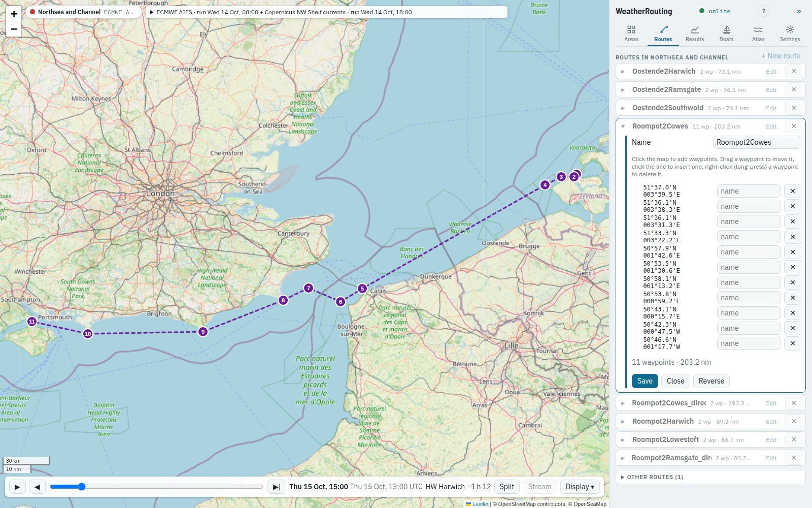
Task: Select the Northsea and Channel area chip
Action: pyautogui.click(x=85, y=12)
